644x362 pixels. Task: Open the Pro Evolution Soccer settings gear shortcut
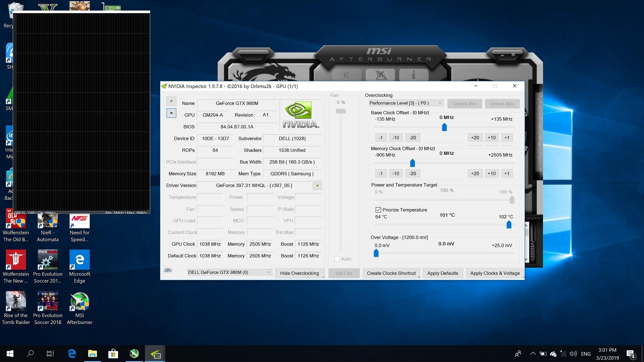point(48,266)
